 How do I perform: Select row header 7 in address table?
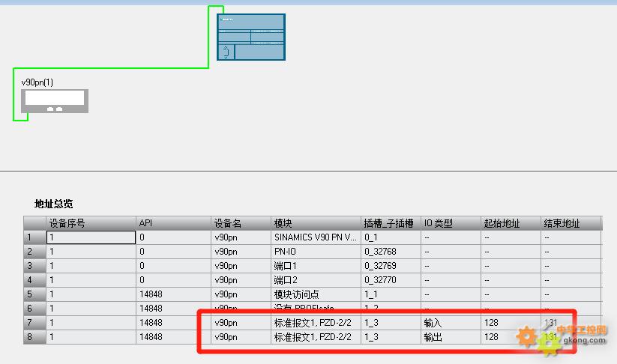tap(35, 323)
